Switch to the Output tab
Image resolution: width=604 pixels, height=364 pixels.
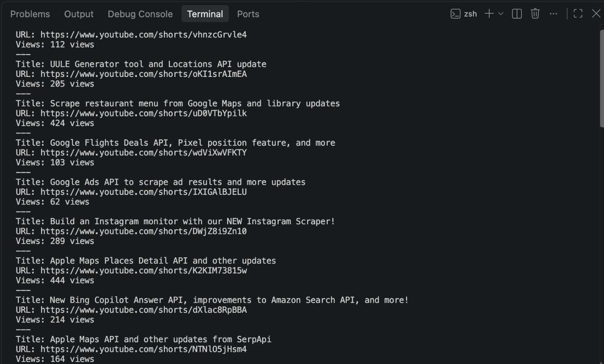[x=79, y=14]
